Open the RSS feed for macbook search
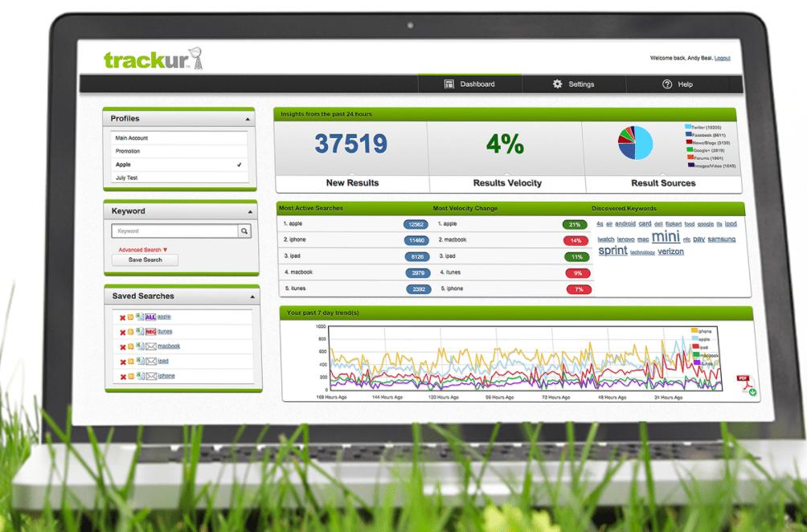This screenshot has height=532, width=807. (131, 347)
